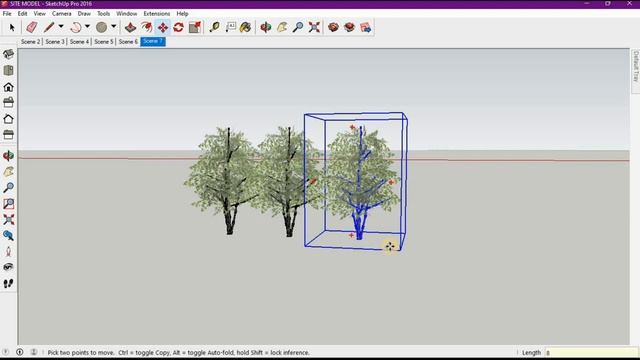Switch to Back view outline house icon

(8, 119)
